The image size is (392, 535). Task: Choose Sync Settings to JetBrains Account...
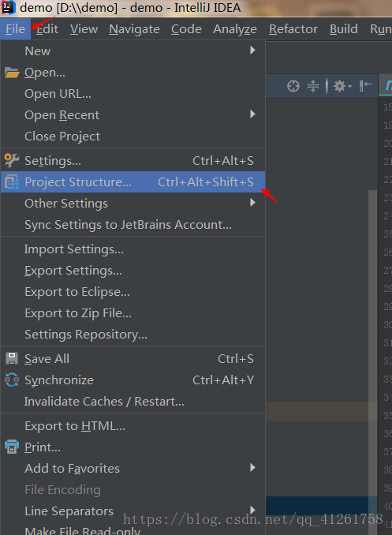133,225
